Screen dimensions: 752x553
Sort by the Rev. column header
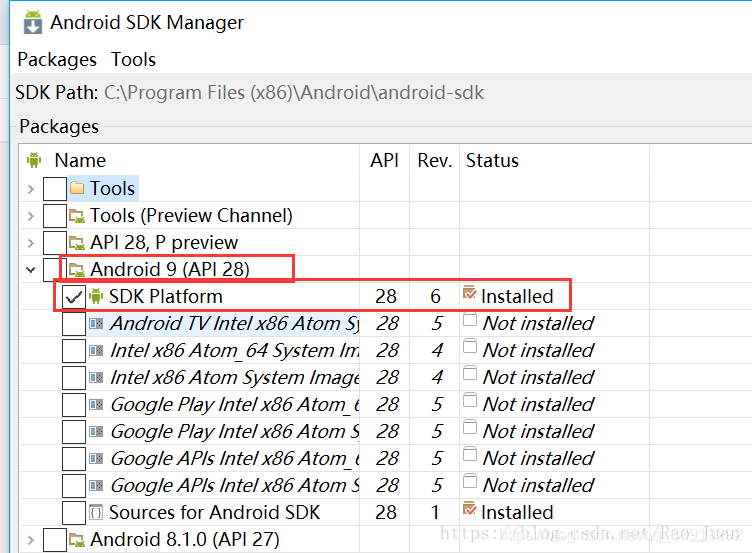435,160
